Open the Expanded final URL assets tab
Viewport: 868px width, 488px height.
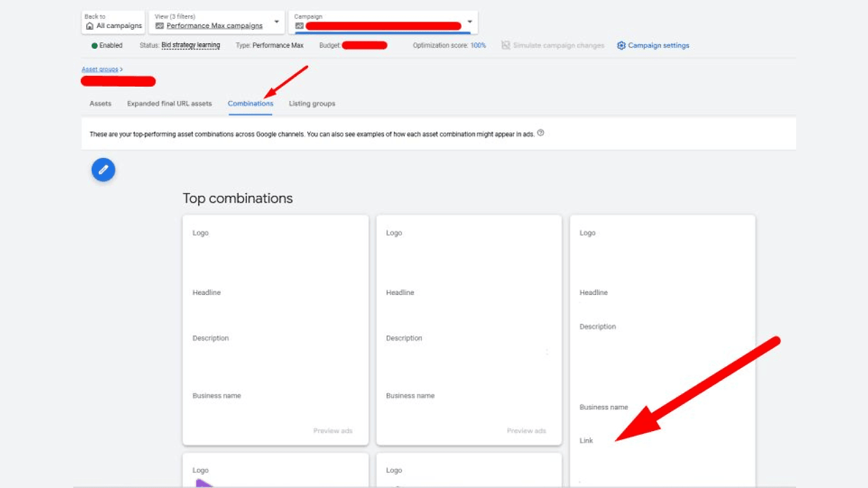170,104
